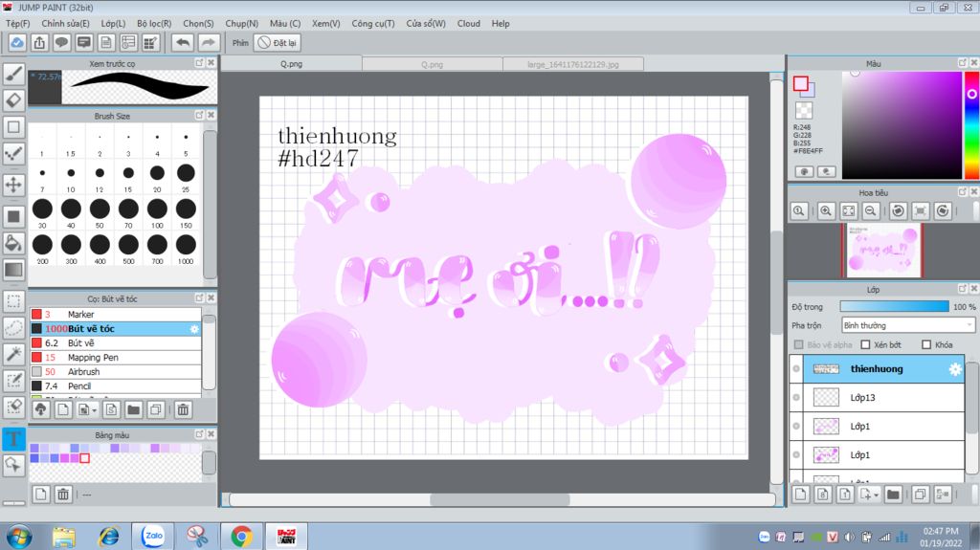
Task: Click the Đặt lại button
Action: coord(278,42)
